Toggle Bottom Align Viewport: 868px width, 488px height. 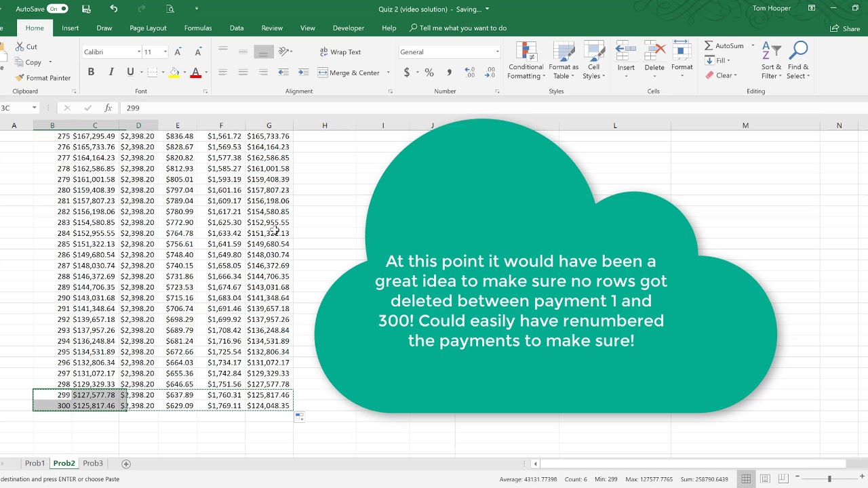pyautogui.click(x=263, y=52)
